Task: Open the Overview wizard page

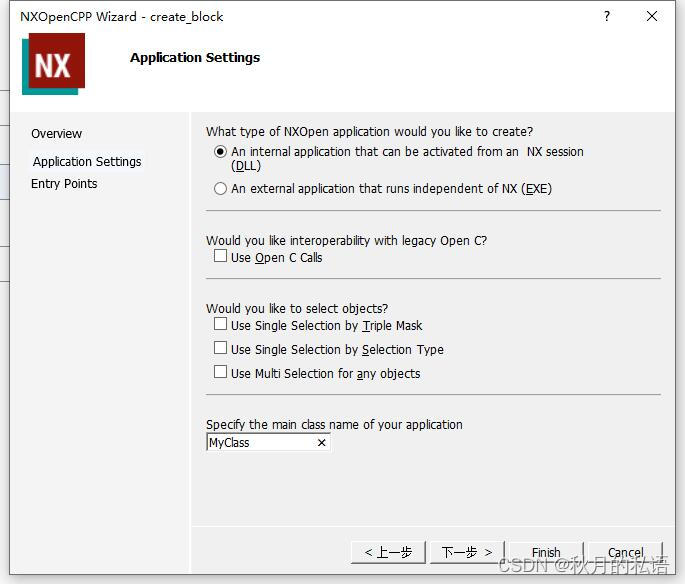Action: tap(56, 134)
